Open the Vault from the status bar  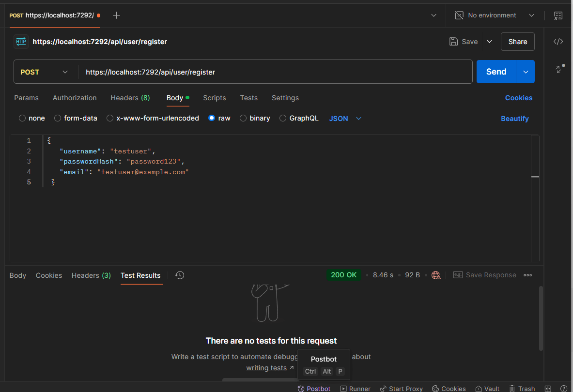pyautogui.click(x=487, y=388)
